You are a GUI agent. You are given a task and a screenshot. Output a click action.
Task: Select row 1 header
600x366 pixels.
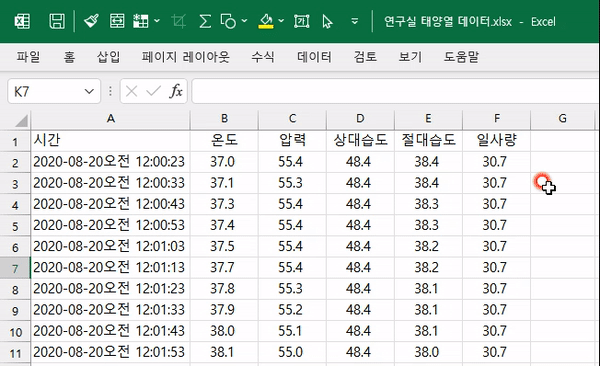point(15,142)
